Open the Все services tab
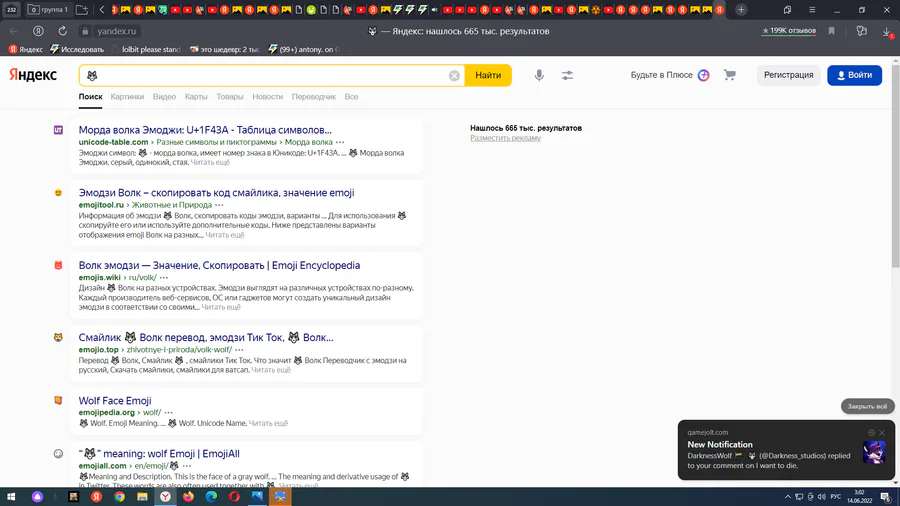The image size is (900, 506). click(351, 97)
